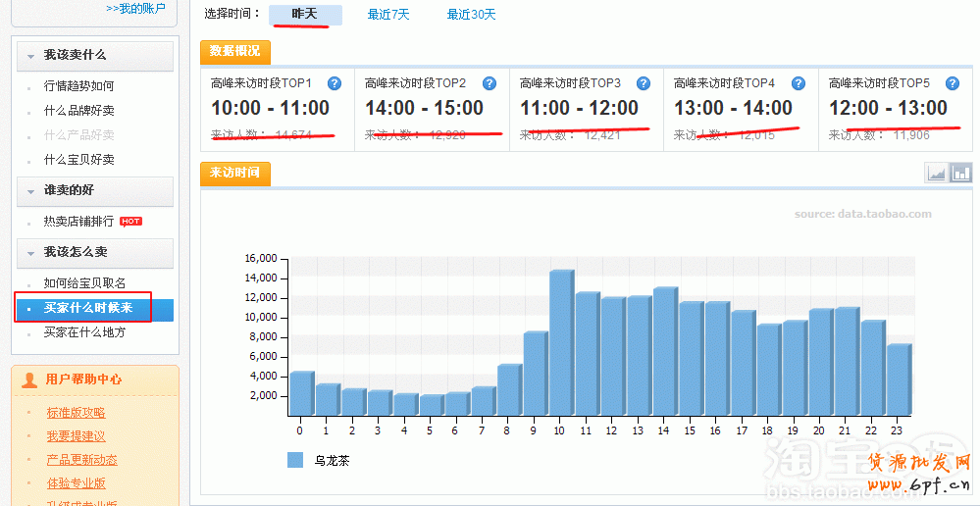Toggle the 乌龙茶 legend color swatch
The width and height of the screenshot is (980, 506).
coord(295,460)
